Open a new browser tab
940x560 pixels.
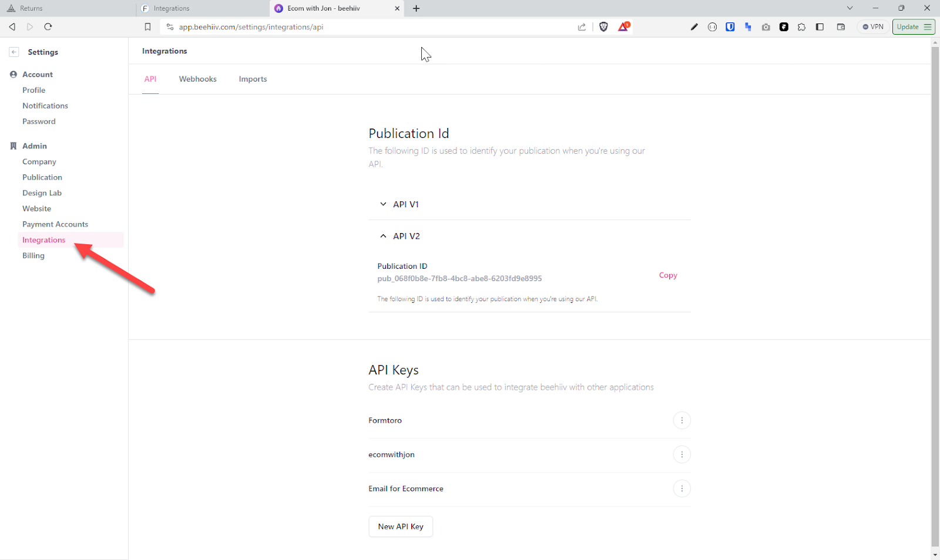[x=417, y=8]
